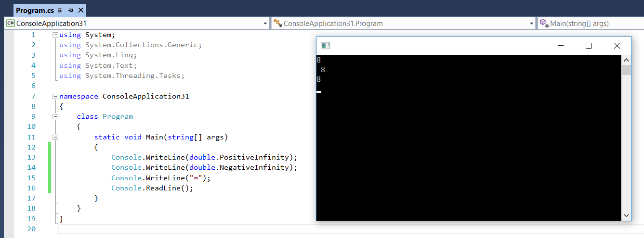Collapse the using directives block

(x=55, y=35)
